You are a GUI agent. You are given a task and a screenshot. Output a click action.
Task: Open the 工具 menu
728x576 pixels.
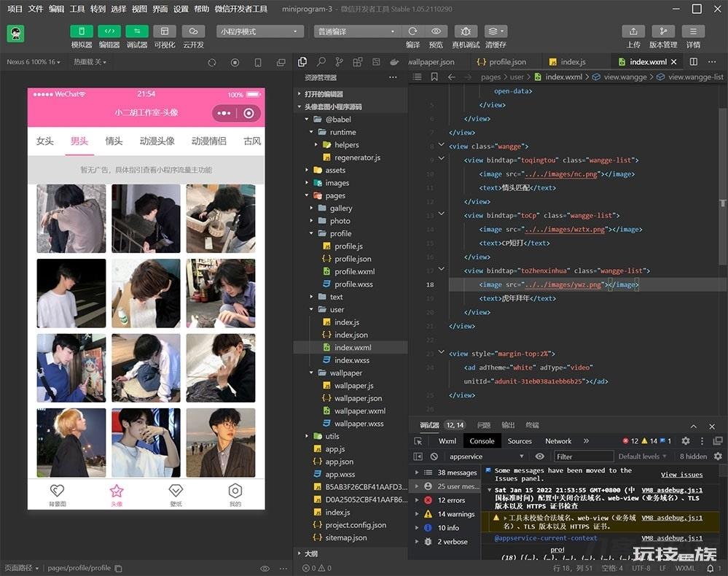[x=77, y=9]
